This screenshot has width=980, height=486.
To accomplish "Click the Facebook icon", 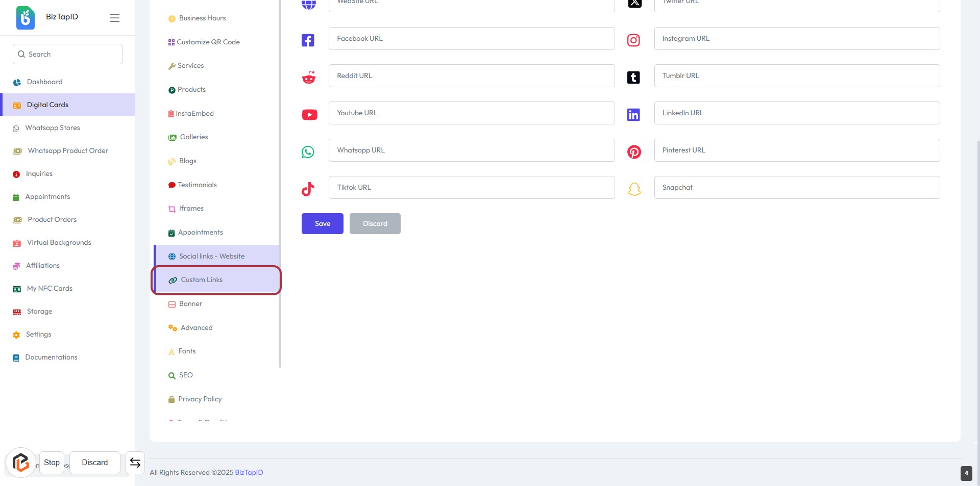I will point(308,40).
